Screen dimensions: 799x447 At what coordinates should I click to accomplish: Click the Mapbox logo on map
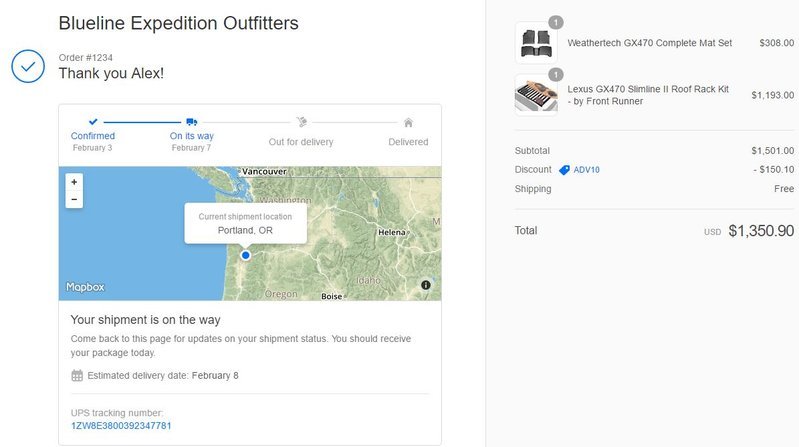(x=85, y=287)
